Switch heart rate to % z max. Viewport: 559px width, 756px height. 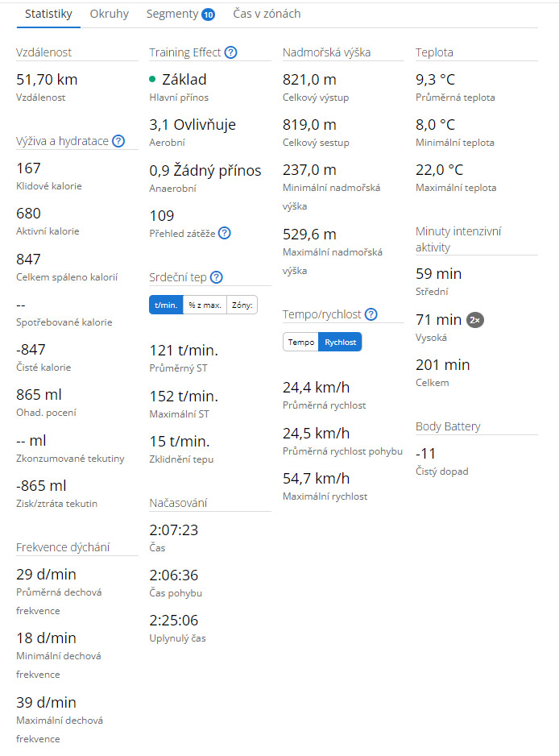pos(205,305)
